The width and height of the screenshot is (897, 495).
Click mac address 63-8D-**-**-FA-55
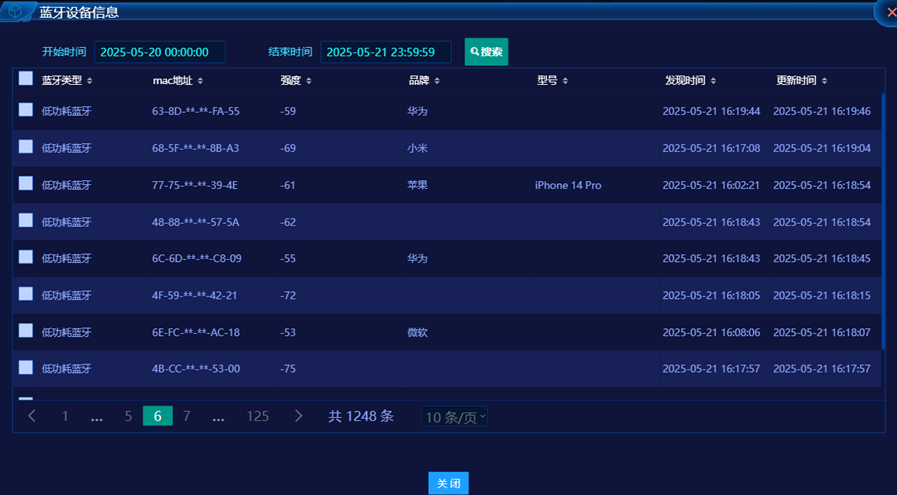[x=196, y=112]
